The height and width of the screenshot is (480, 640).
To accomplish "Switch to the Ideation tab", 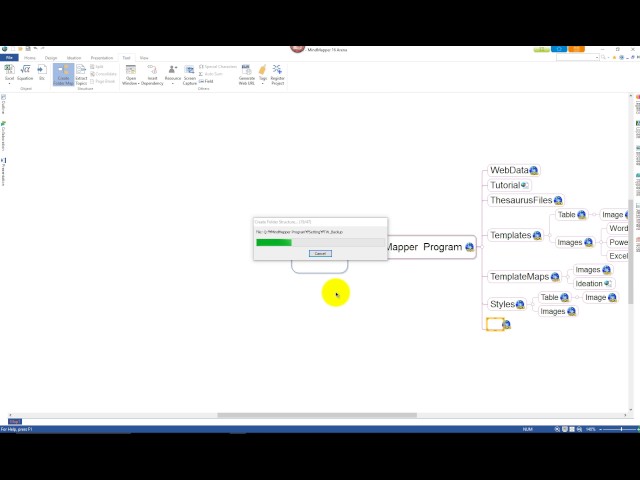I will (74, 58).
